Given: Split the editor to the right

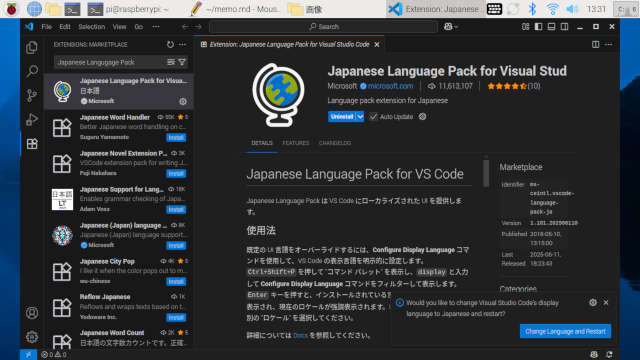Looking at the screenshot, I should coord(596,44).
